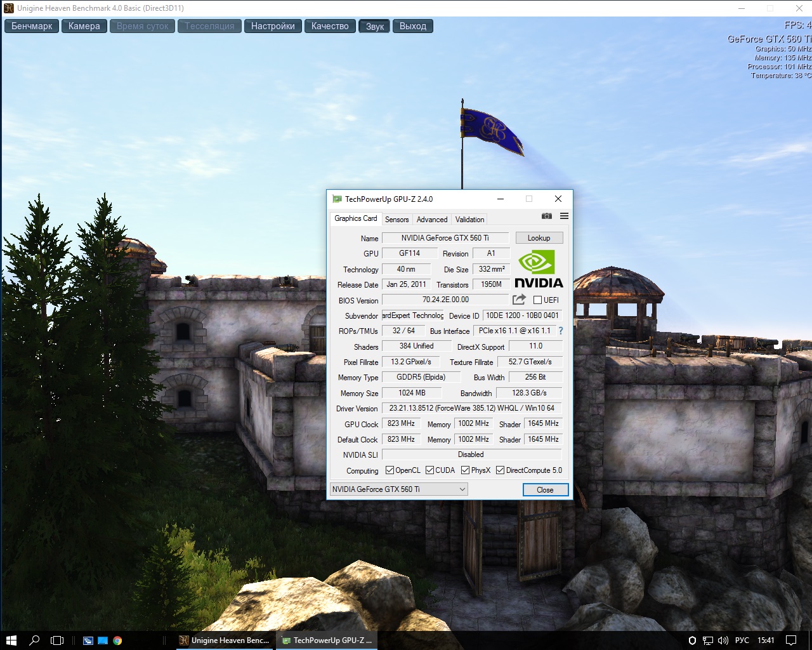Toggle the UEFI checkbox
812x650 pixels.
(x=537, y=300)
